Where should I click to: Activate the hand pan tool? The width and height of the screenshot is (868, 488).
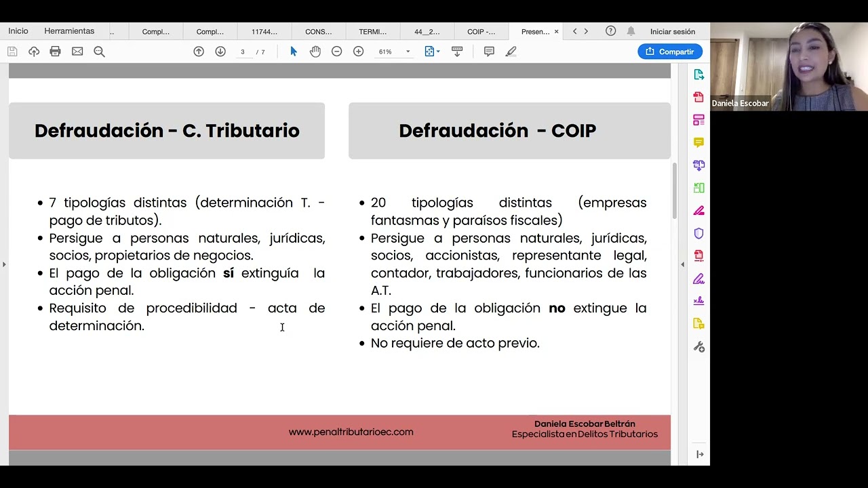[x=315, y=52]
